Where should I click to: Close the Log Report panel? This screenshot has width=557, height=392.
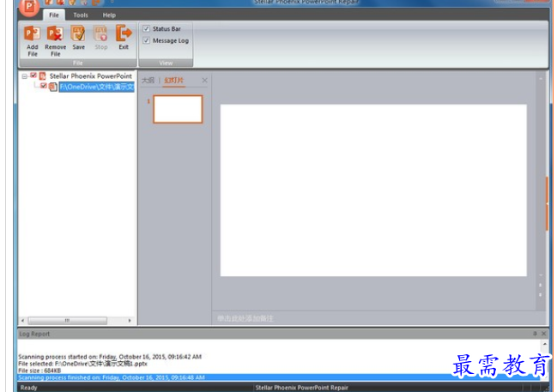coord(543,334)
